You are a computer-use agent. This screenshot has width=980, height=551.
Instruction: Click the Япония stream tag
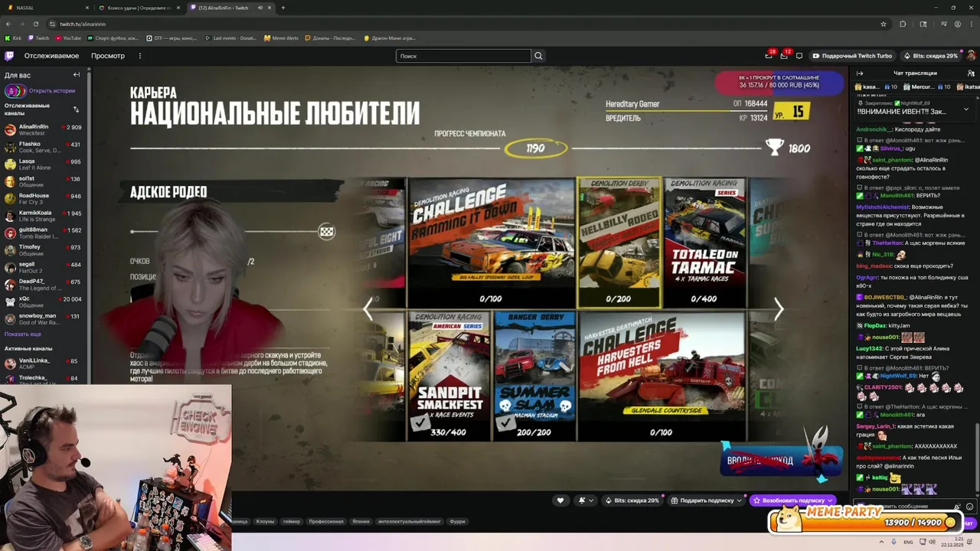[x=361, y=521]
